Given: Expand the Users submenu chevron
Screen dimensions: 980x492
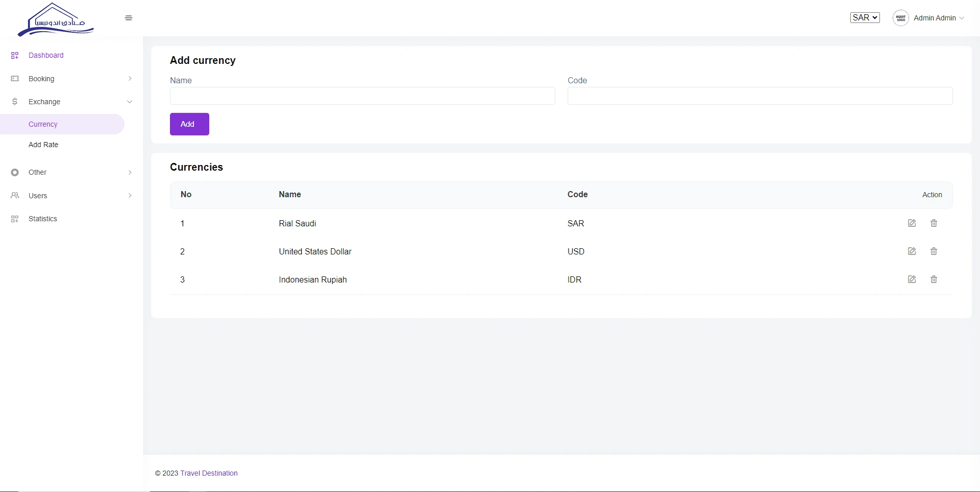Looking at the screenshot, I should pos(130,196).
